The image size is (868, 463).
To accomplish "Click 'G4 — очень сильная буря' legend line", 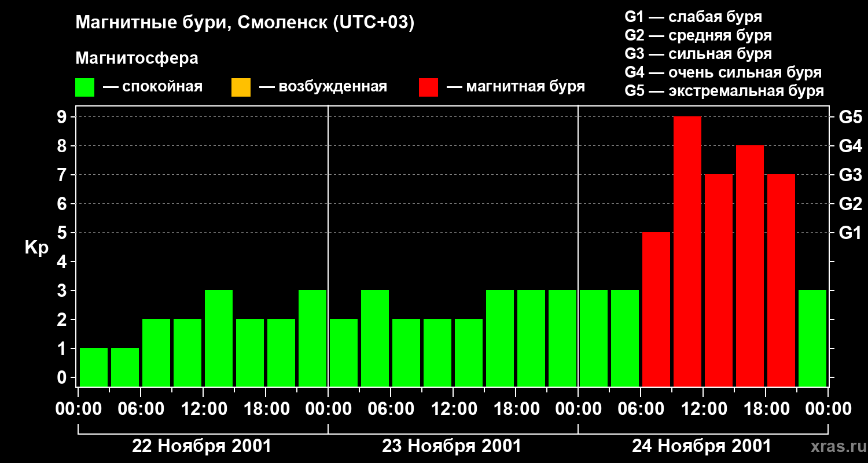I will pos(723,72).
